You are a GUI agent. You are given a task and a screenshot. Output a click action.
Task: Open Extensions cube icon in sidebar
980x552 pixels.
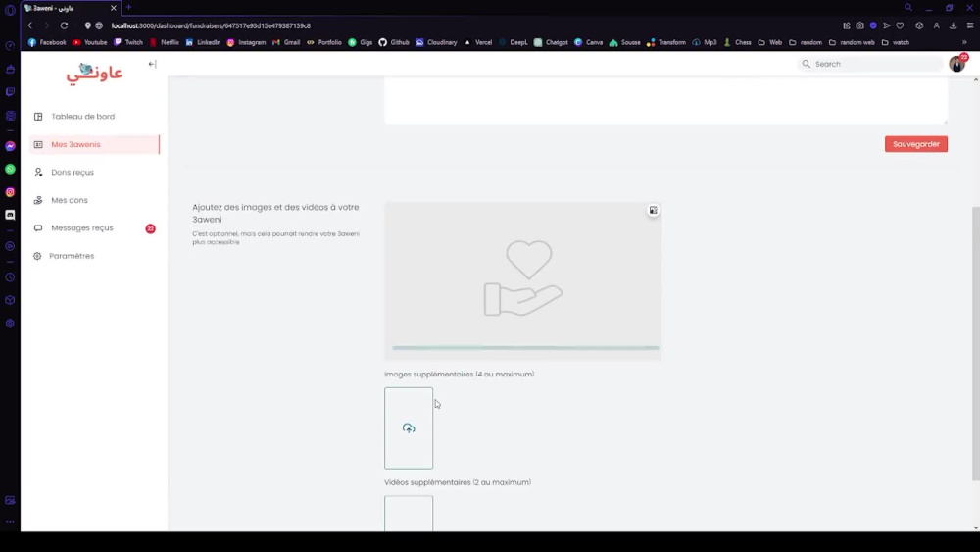tap(10, 300)
